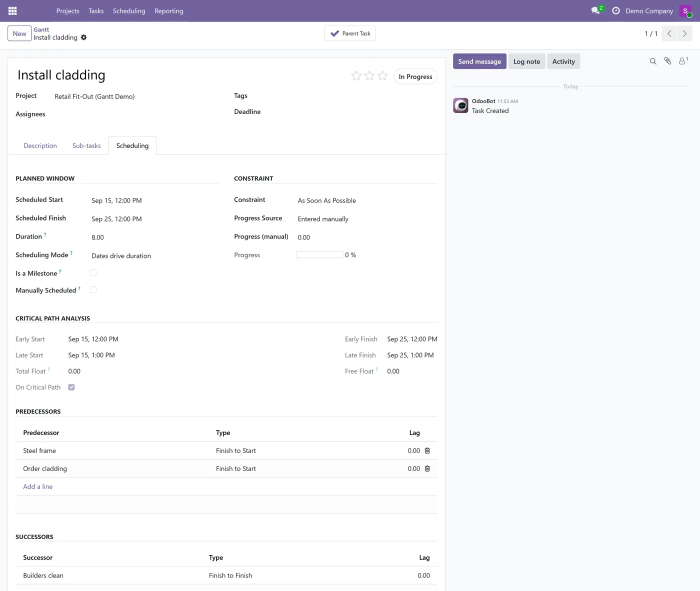Open the Scheduling menu
700x591 pixels.
tap(129, 10)
